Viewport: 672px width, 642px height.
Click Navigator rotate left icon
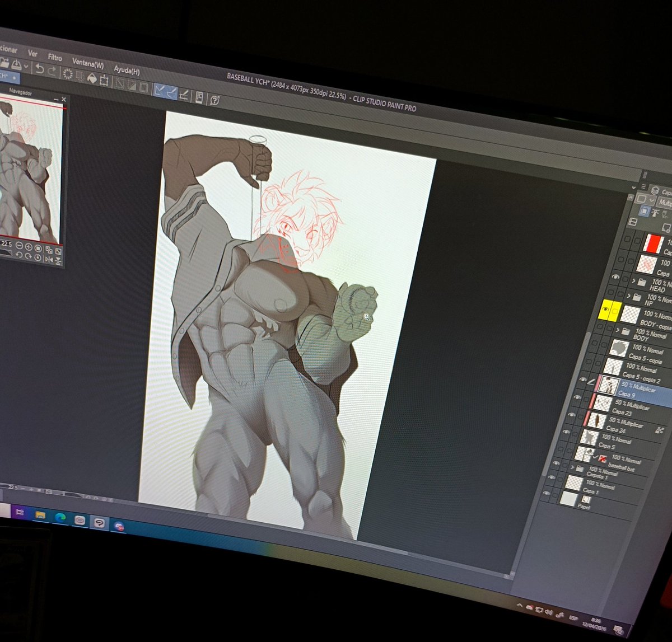click(x=19, y=255)
